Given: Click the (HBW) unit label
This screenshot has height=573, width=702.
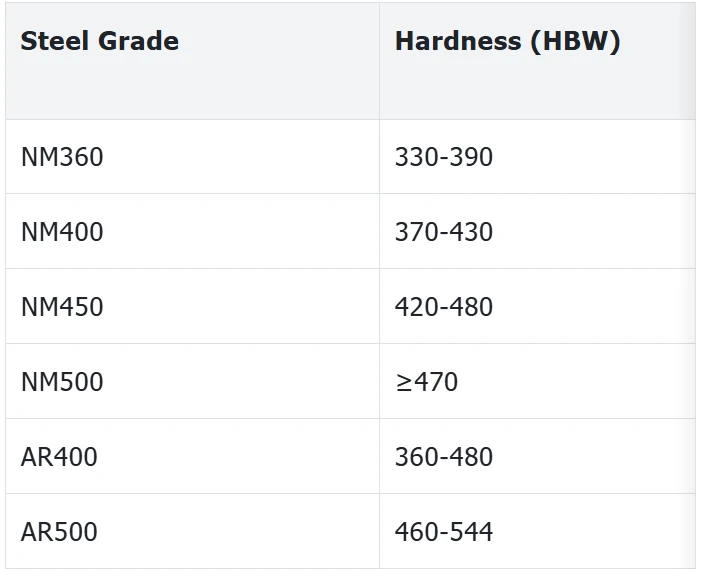Looking at the screenshot, I should (x=575, y=42).
